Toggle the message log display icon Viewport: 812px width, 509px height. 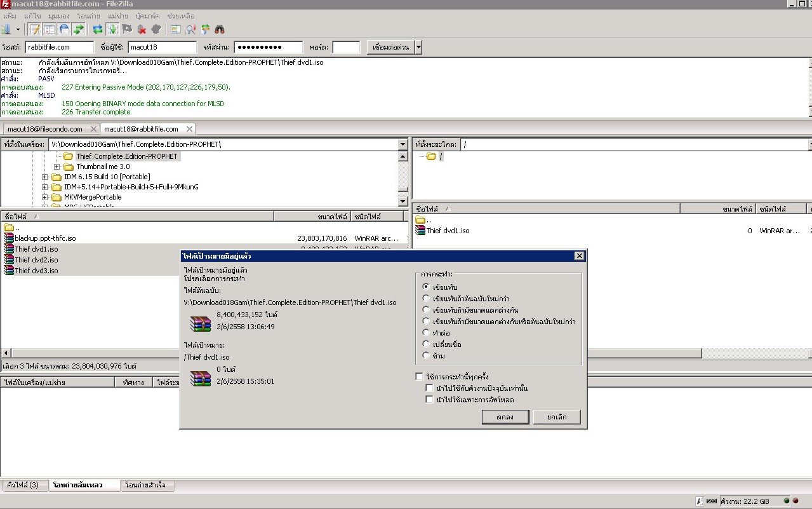pyautogui.click(x=35, y=29)
